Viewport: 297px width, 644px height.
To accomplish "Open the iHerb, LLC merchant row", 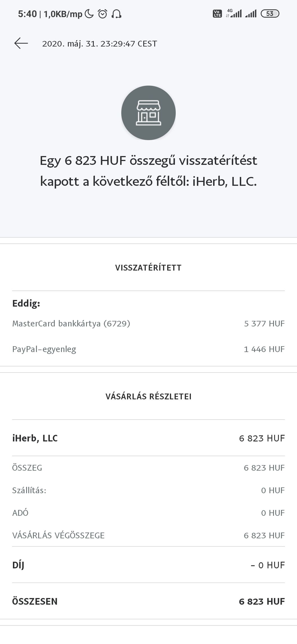I will point(148,438).
